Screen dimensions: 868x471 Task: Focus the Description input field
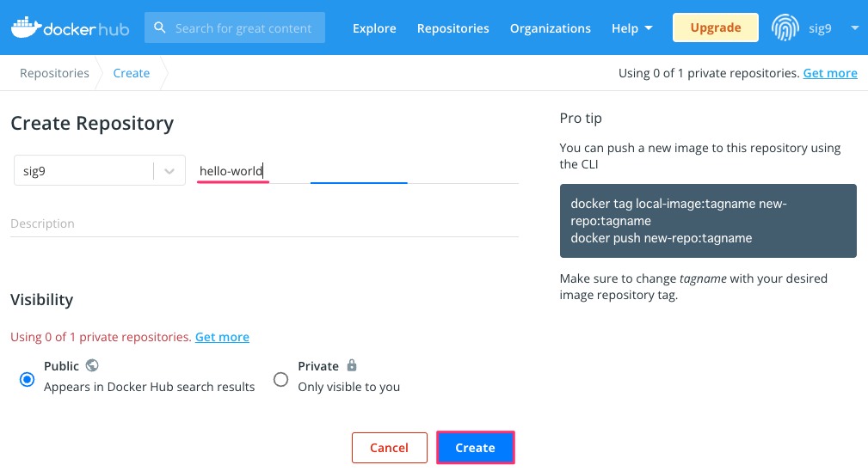[x=264, y=223]
